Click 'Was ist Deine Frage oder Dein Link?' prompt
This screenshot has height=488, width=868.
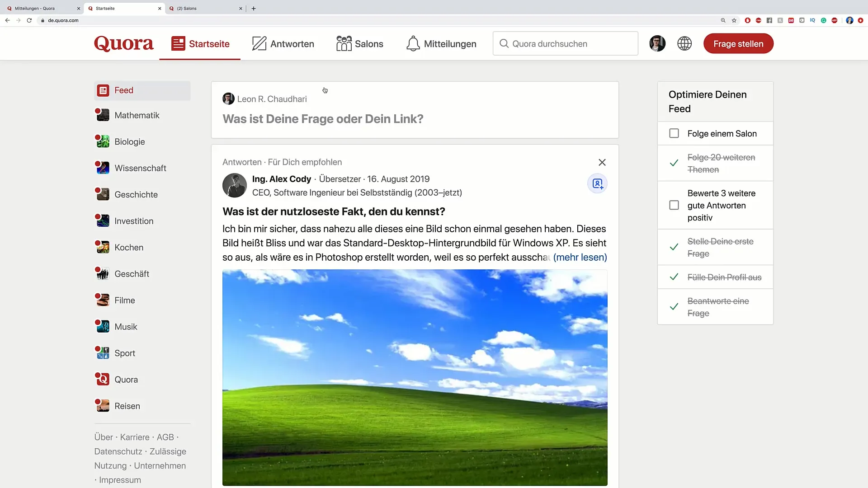(323, 119)
